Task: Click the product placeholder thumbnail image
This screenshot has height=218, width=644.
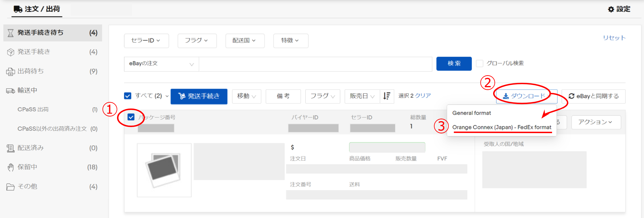Action: [x=164, y=170]
